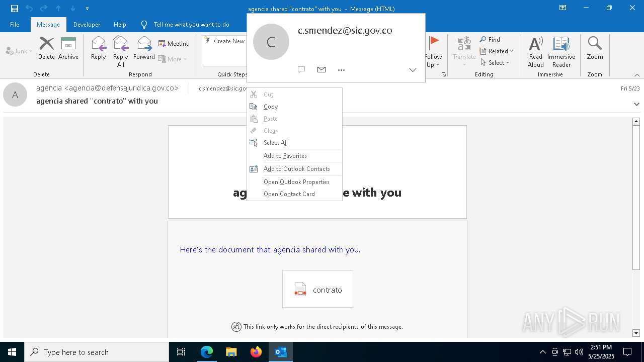Click the Translate button
Viewport: 644px width, 362px height.
click(464, 52)
